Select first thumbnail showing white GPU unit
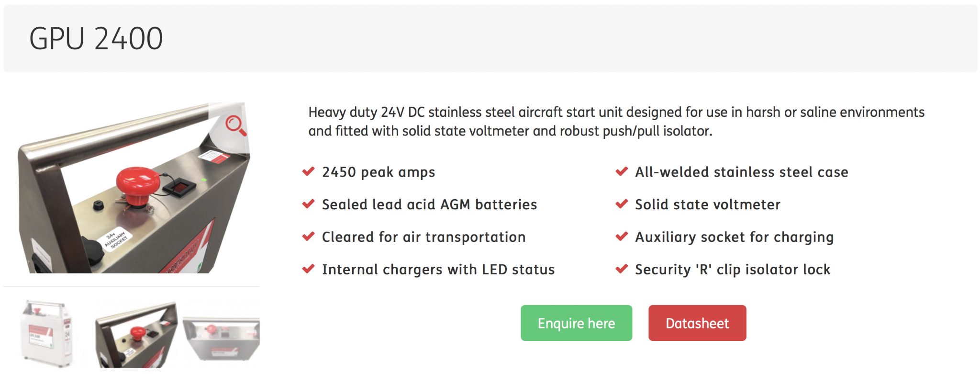Image resolution: width=980 pixels, height=374 pixels. coord(47,334)
